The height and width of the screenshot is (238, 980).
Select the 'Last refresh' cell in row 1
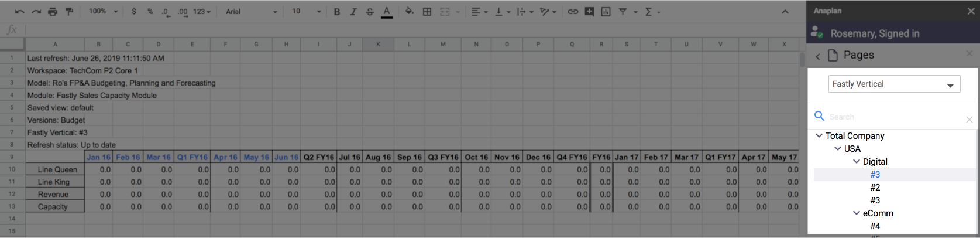pos(96,58)
